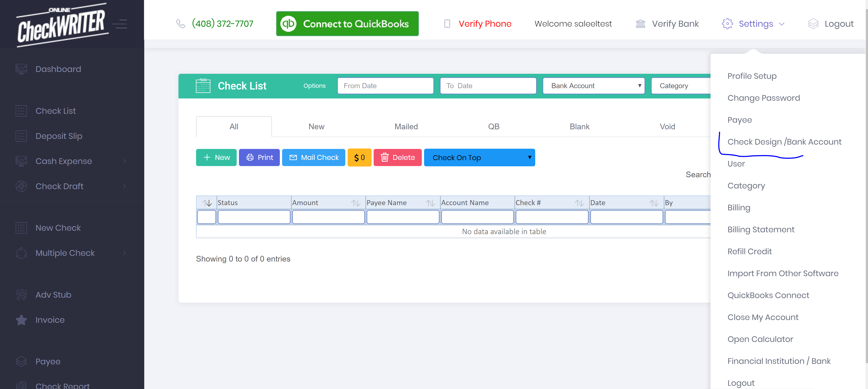
Task: Click the Dashboard monitor icon in sidebar
Action: pos(21,69)
